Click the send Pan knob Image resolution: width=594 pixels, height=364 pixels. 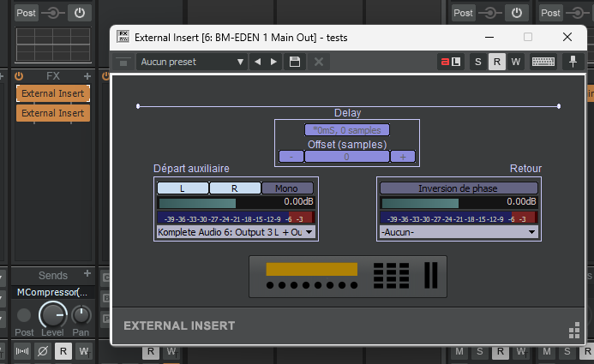81,315
